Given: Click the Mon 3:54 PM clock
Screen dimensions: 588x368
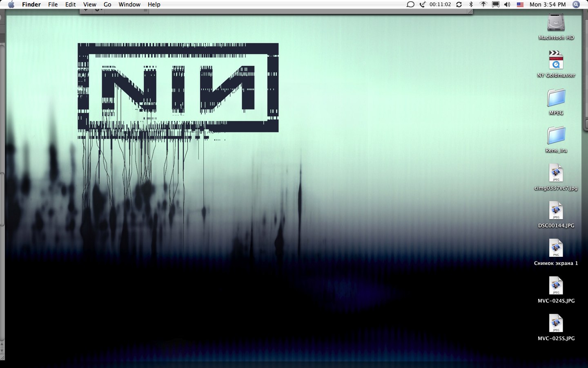Looking at the screenshot, I should [x=548, y=4].
